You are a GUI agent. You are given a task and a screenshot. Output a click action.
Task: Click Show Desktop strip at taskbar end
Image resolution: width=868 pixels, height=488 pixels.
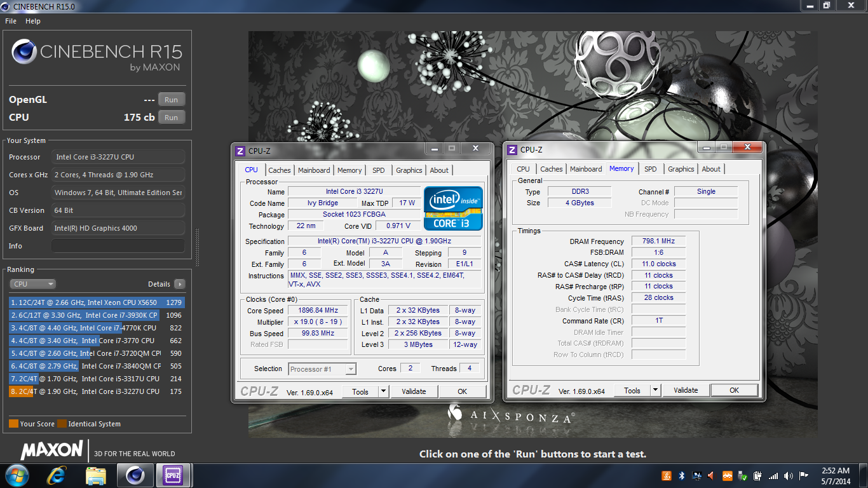pos(864,475)
